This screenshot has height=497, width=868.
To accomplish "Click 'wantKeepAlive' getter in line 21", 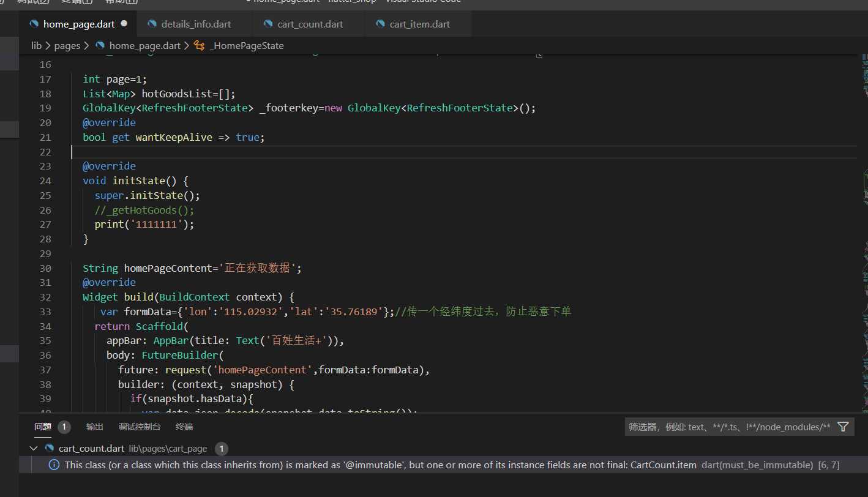I will coord(174,137).
